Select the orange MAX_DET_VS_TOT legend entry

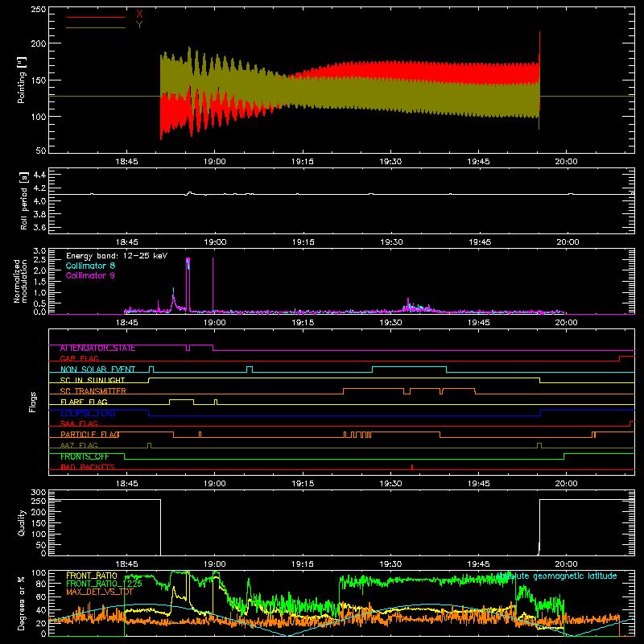(100, 592)
